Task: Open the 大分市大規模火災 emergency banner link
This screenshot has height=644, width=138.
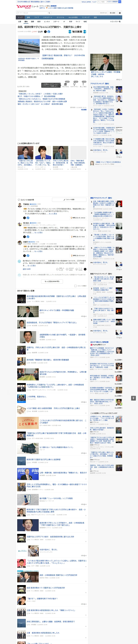Action: coord(33,2)
